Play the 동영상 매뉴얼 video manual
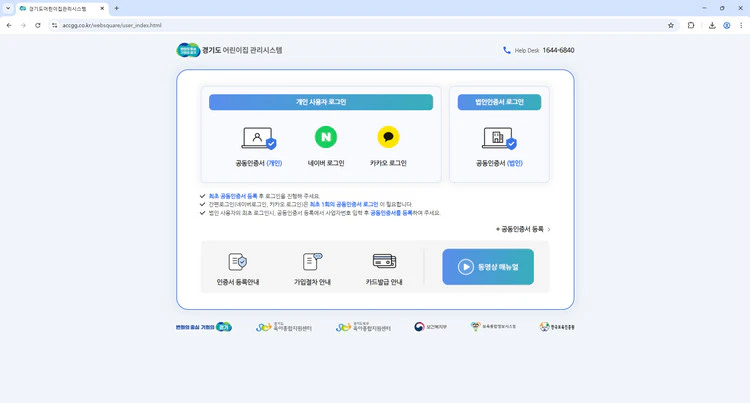Screen dimensions: 750x403 (x=488, y=267)
